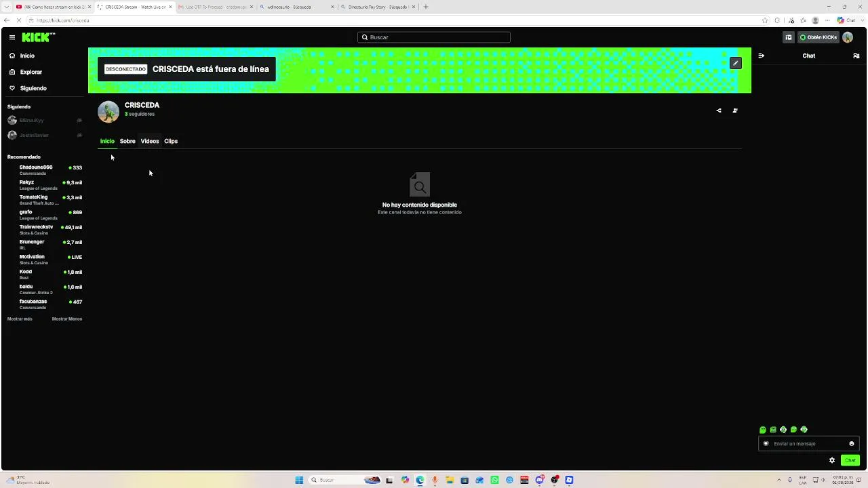Screen dimensions: 868x488
Task: Click the edit banner pencil icon
Action: pos(736,63)
